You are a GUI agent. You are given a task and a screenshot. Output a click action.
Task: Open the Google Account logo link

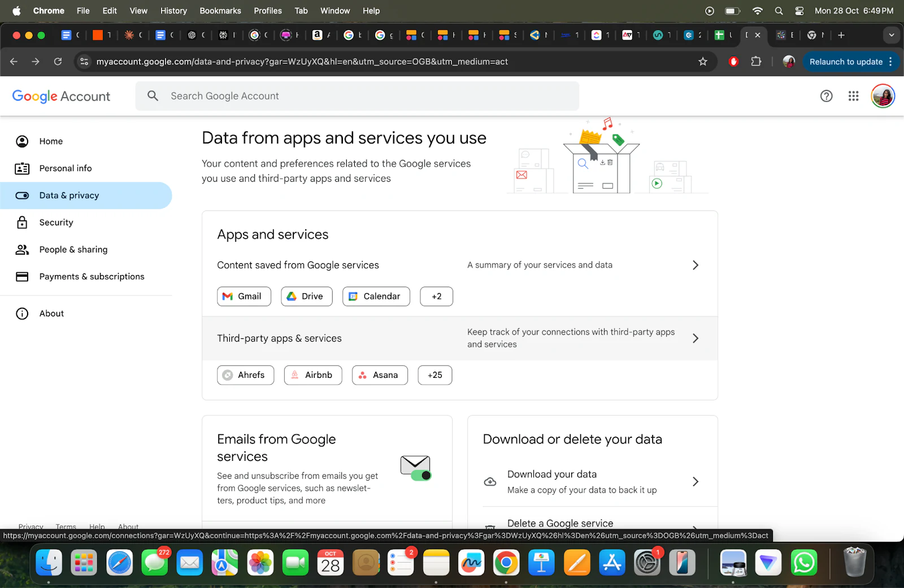pos(61,97)
